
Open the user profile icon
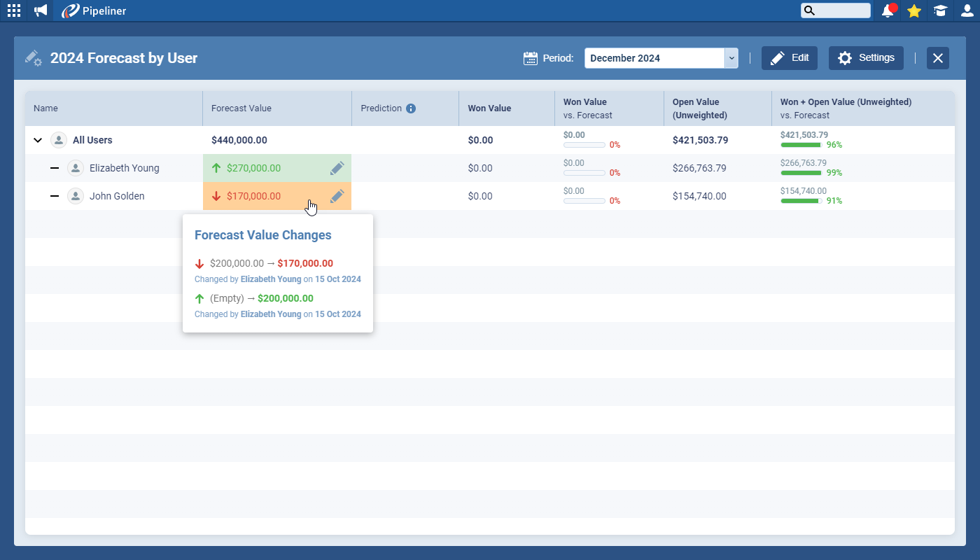tap(967, 10)
